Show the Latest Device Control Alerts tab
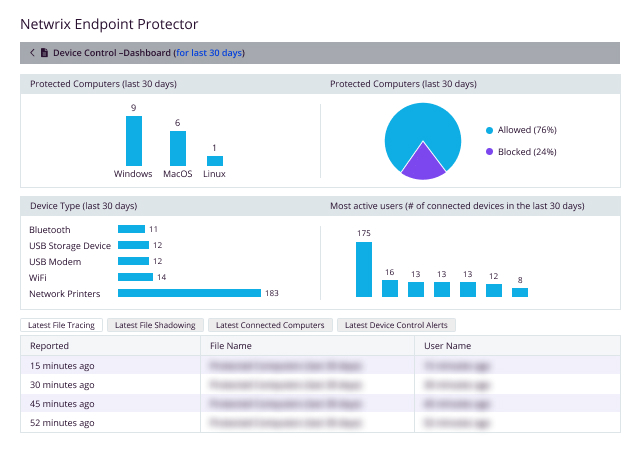 pos(397,325)
